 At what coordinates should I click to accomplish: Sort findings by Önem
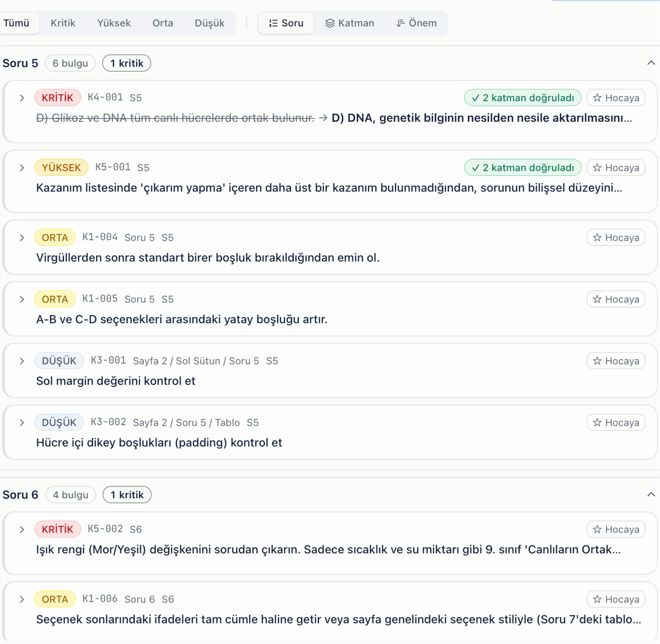point(416,23)
